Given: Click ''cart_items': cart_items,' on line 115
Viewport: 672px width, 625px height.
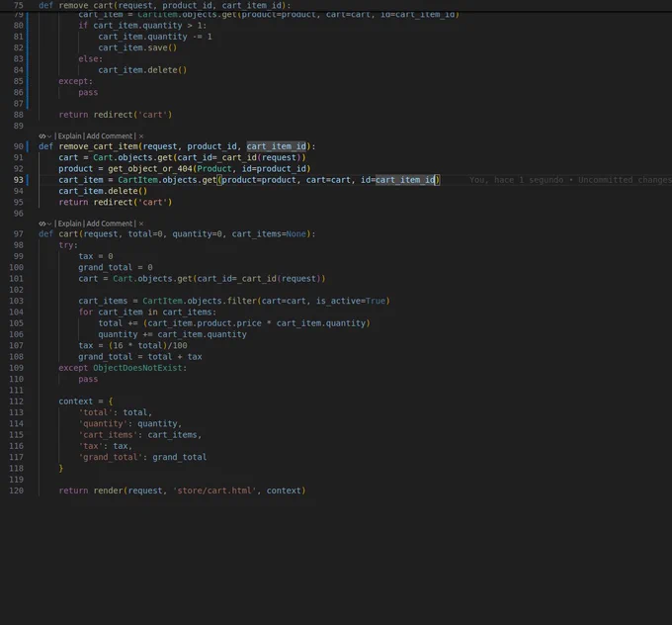Looking at the screenshot, I should point(140,434).
